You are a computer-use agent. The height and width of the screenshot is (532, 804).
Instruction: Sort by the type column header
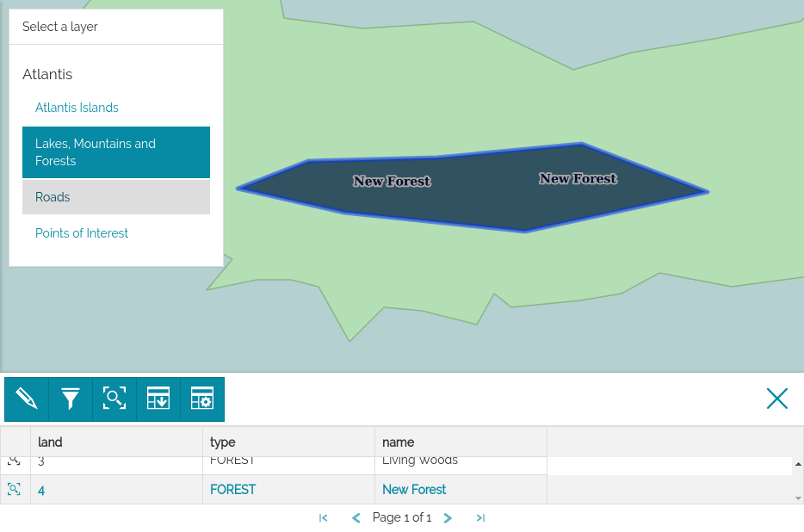click(x=288, y=442)
